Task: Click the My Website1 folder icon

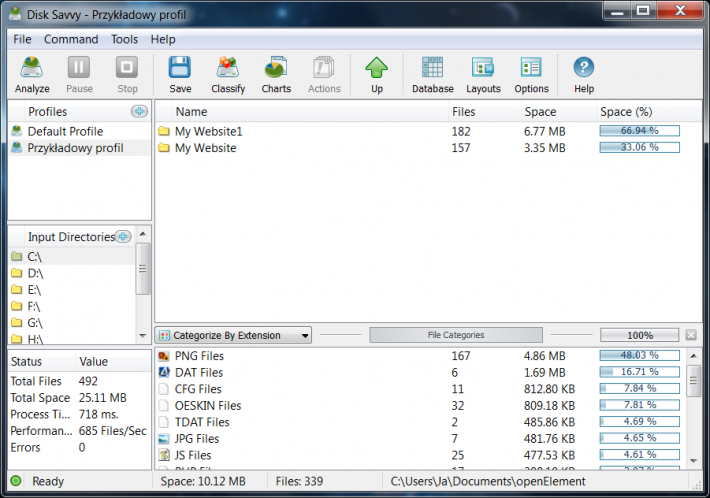Action: pos(164,131)
